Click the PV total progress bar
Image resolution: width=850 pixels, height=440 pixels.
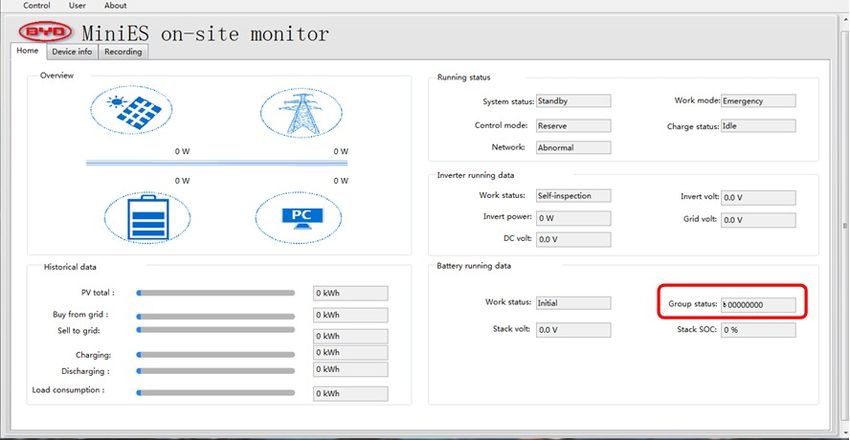click(216, 293)
